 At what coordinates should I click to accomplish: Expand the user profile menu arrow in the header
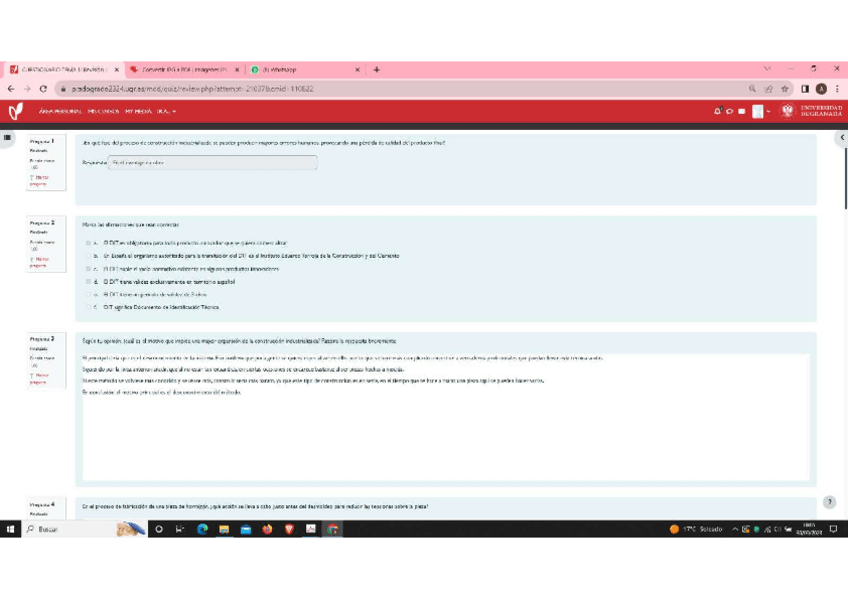(768, 111)
